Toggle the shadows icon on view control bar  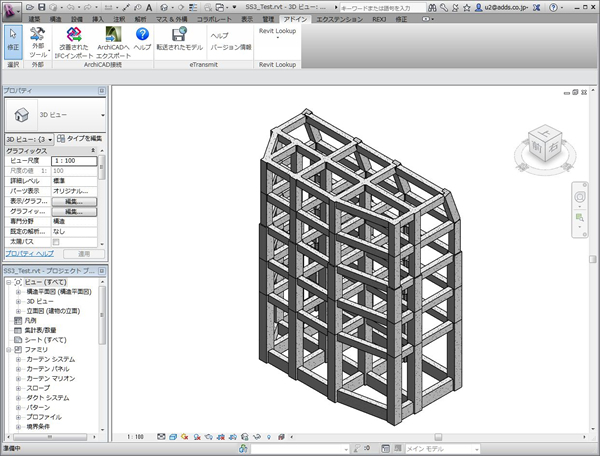[197, 436]
